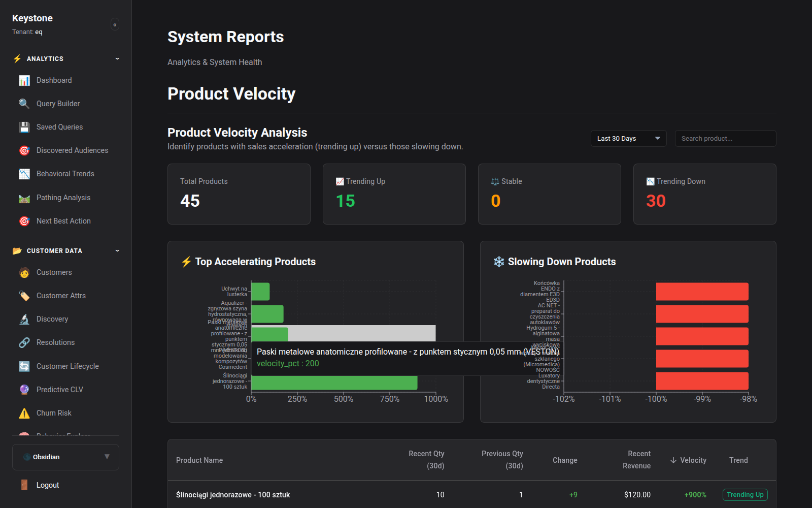The width and height of the screenshot is (812, 508).
Task: Collapse the sidebar with the chevron button
Action: tap(115, 24)
